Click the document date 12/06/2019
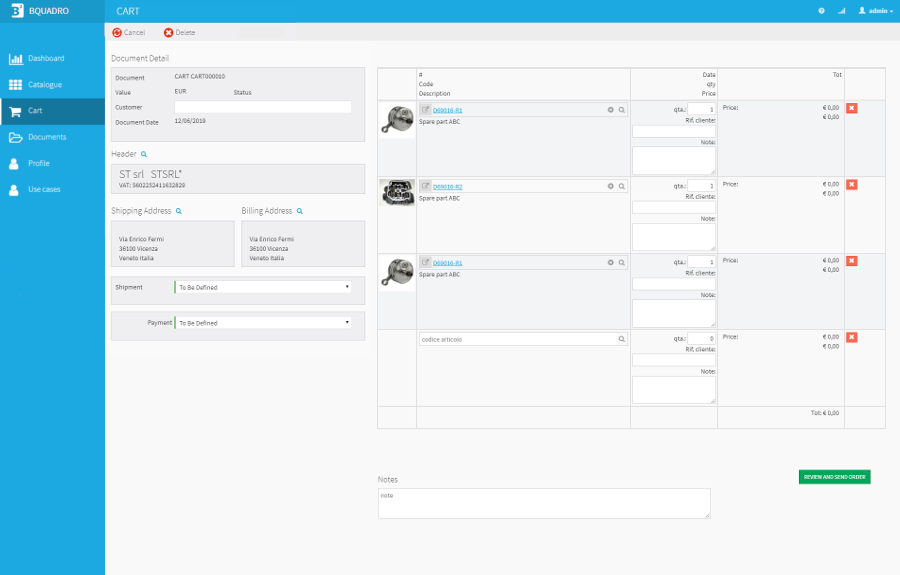Viewport: 900px width, 575px height. [190, 121]
